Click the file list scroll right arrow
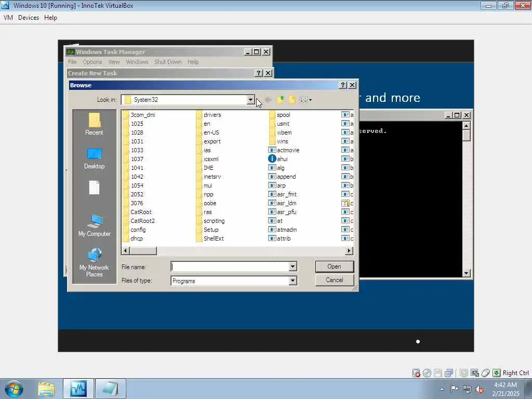 pos(349,251)
